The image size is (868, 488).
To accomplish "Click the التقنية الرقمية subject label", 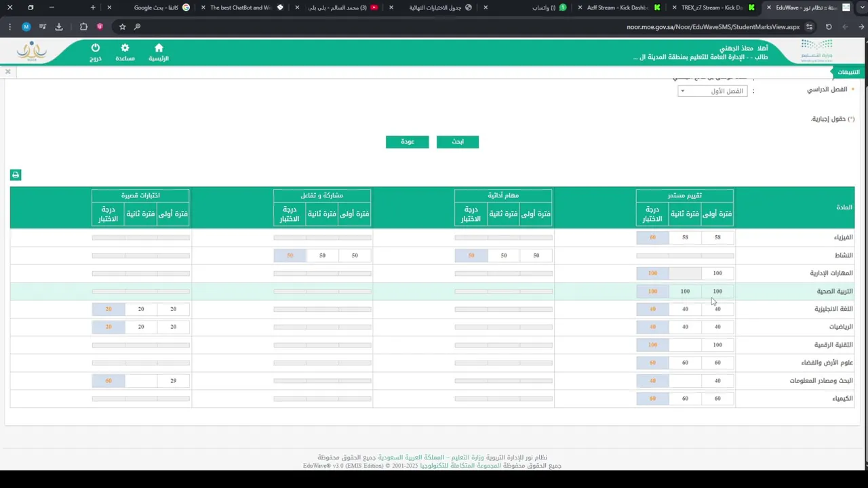I will click(834, 345).
